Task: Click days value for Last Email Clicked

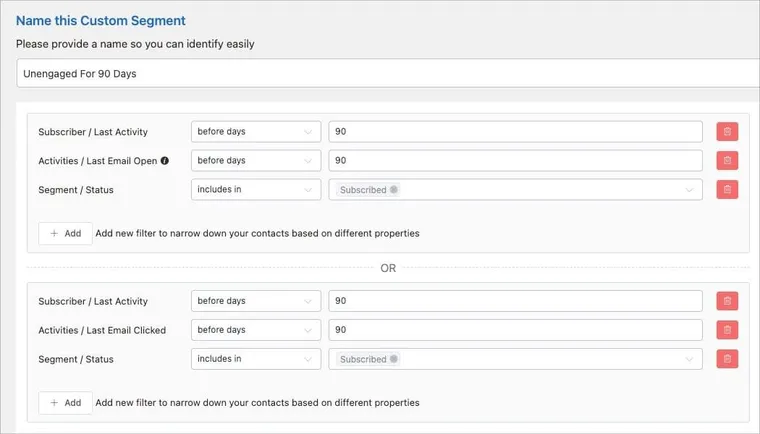Action: (515, 330)
